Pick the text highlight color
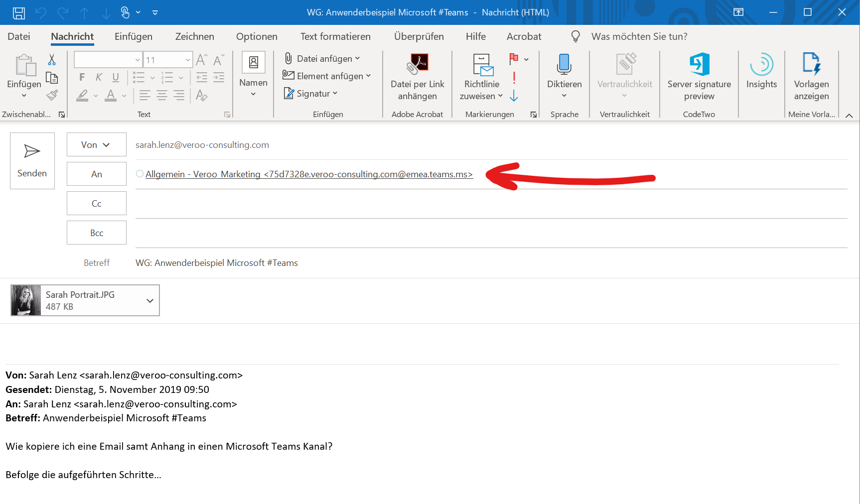 83,95
